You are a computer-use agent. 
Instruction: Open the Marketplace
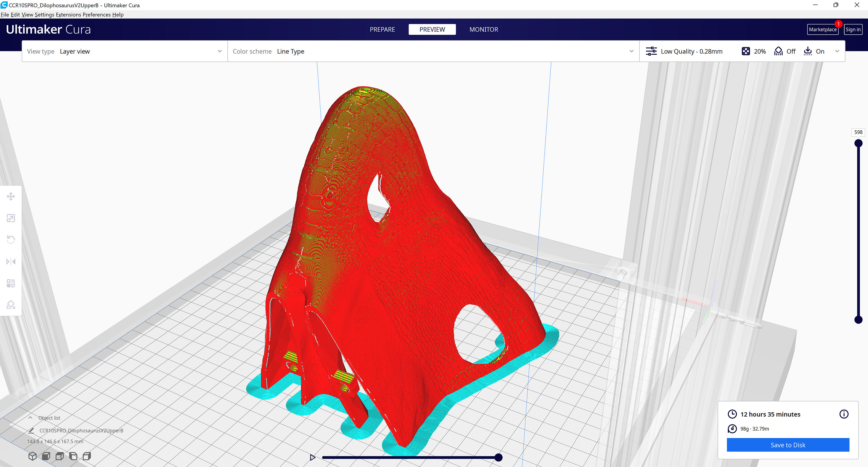[823, 29]
